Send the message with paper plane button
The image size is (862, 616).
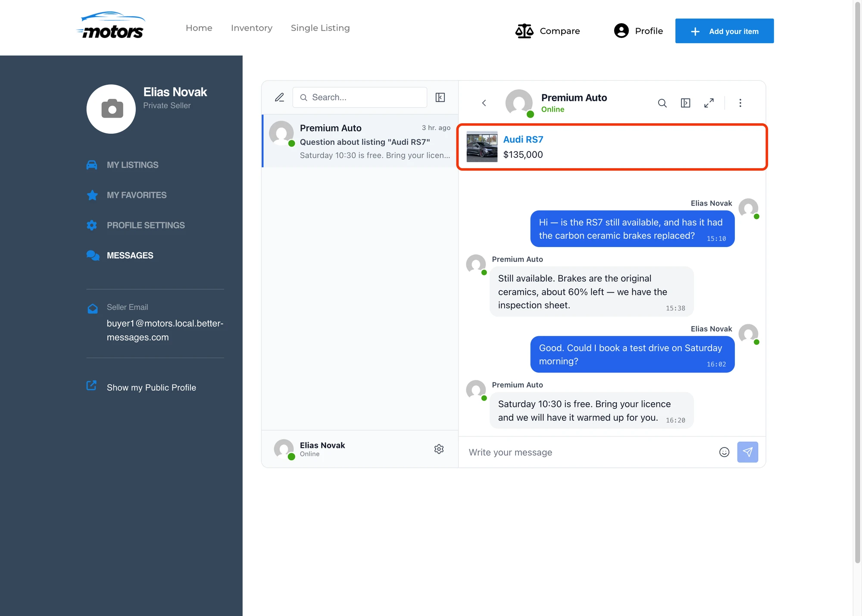(x=747, y=452)
